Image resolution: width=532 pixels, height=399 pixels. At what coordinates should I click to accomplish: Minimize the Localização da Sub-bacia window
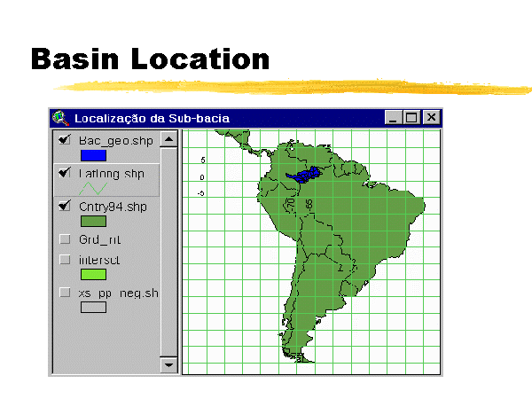point(394,117)
